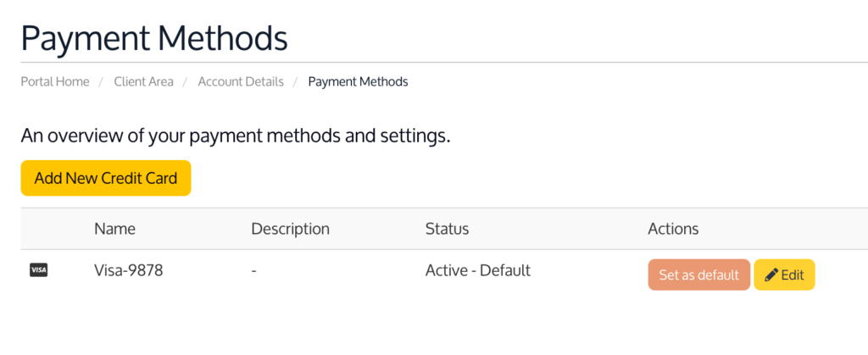Navigate to Account Details breadcrumb

[x=241, y=82]
